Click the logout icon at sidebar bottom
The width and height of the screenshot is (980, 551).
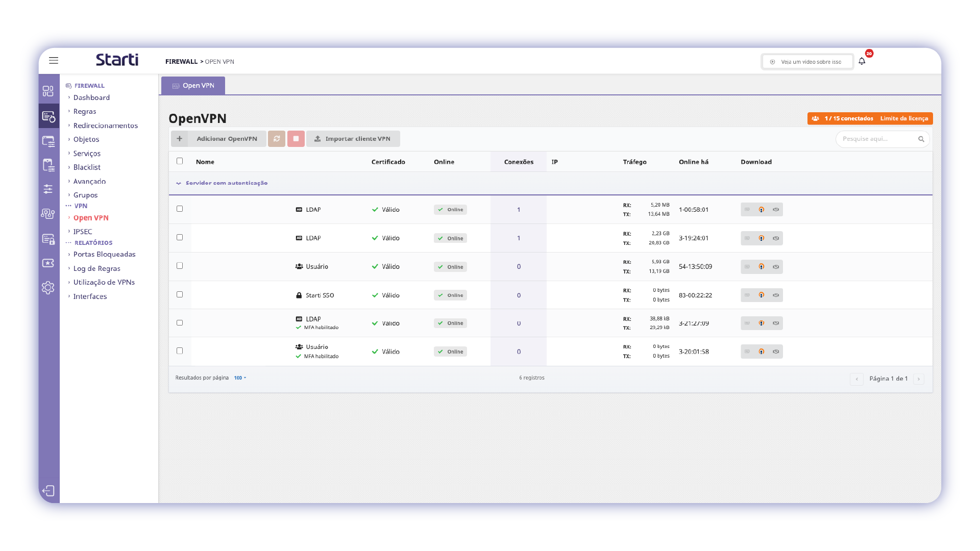click(48, 491)
